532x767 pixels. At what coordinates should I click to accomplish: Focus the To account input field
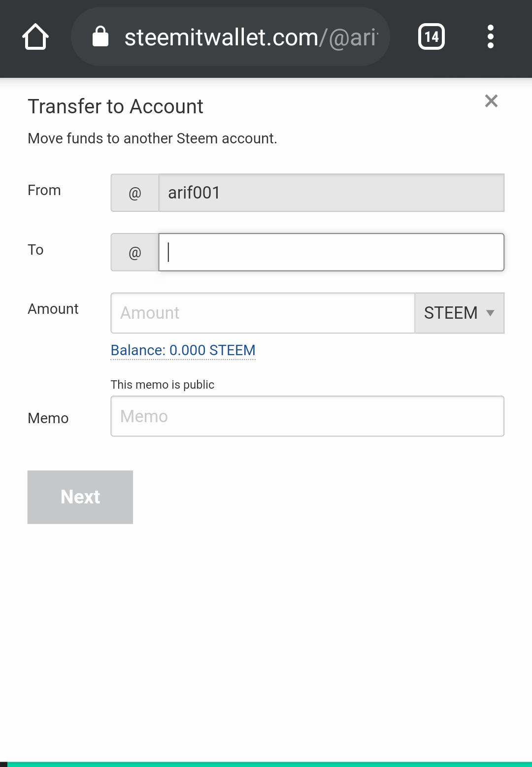332,252
